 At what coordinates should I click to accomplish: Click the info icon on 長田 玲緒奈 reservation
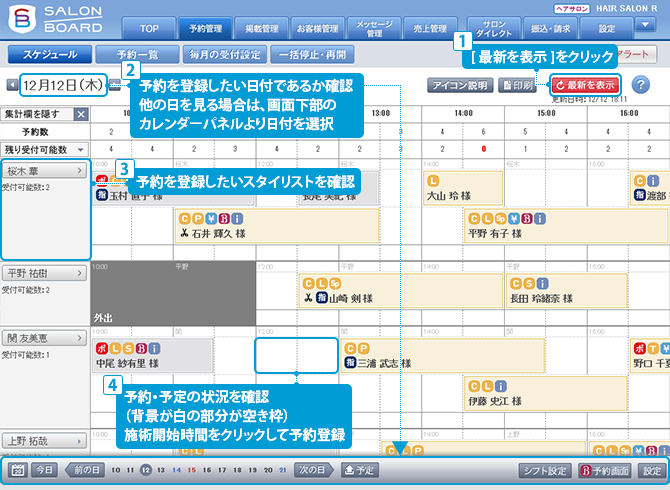pos(542,284)
